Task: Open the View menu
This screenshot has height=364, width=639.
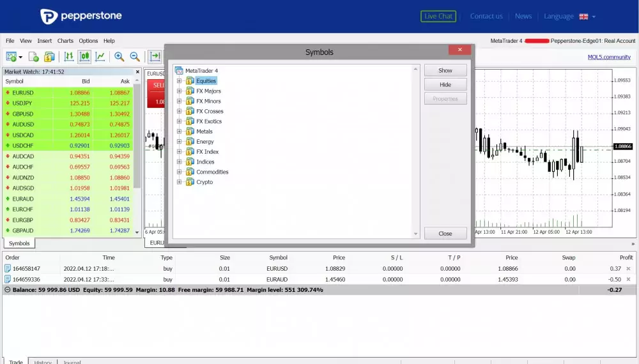Action: pos(26,41)
